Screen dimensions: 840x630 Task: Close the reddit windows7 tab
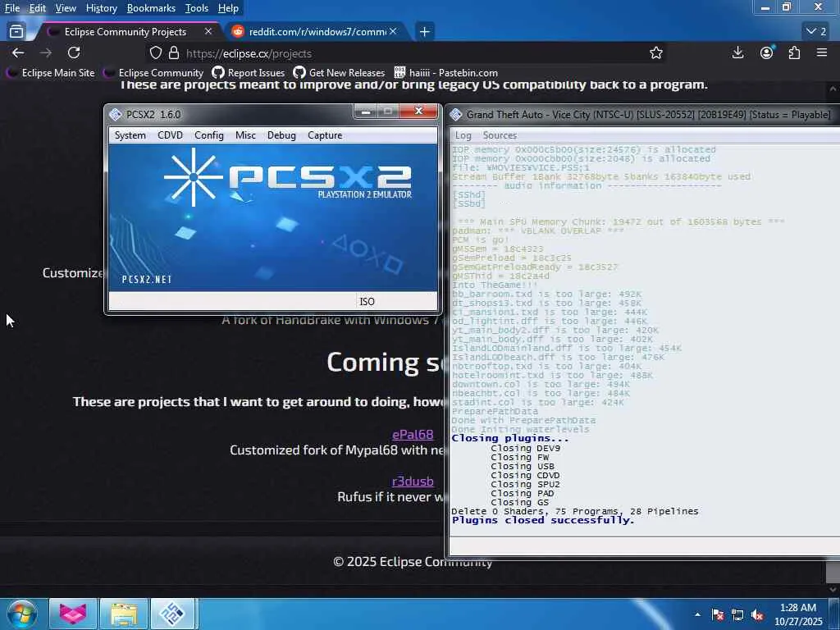coord(393,32)
